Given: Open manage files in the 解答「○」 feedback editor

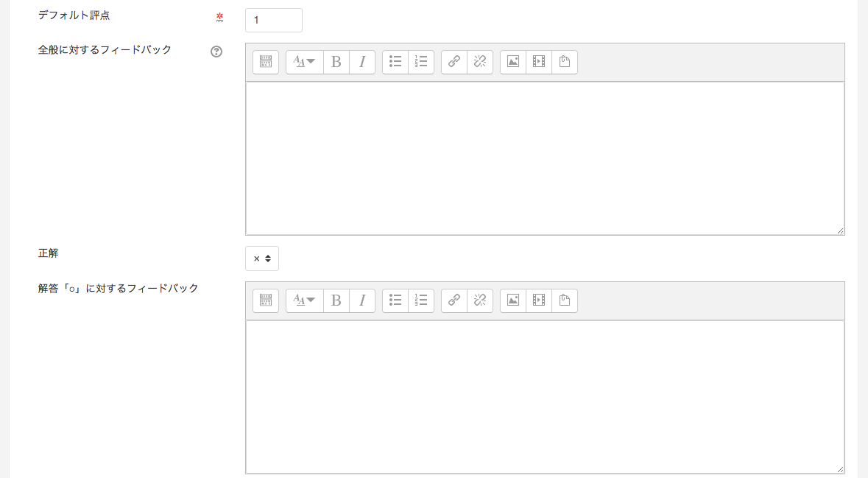Looking at the screenshot, I should (x=565, y=300).
